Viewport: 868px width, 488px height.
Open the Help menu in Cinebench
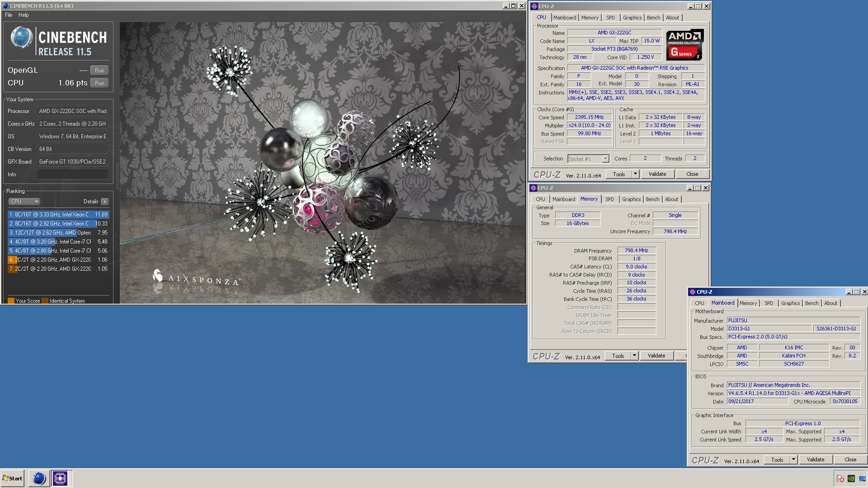pos(24,15)
